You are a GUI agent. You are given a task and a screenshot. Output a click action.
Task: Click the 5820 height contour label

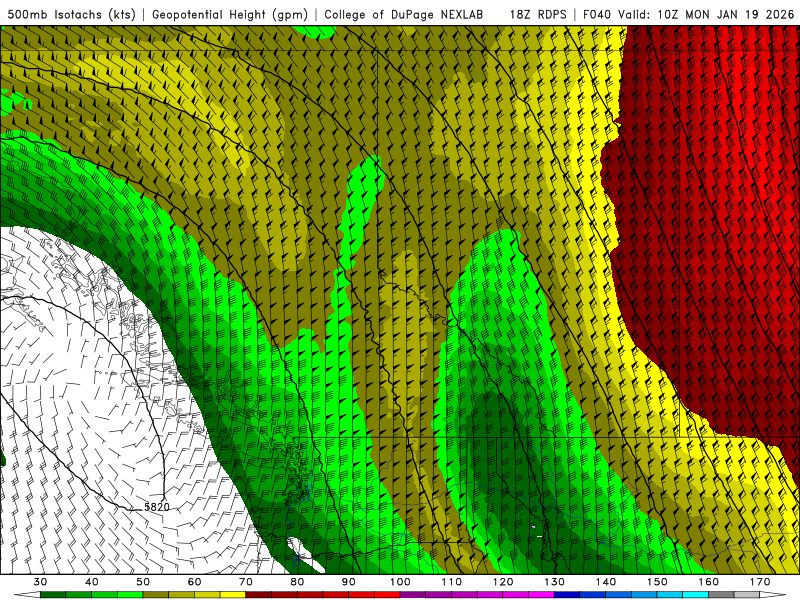click(x=157, y=507)
